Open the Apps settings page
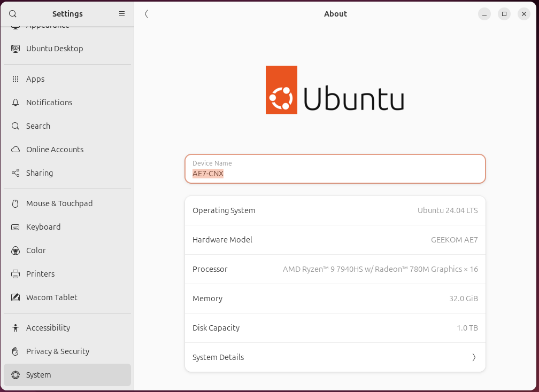The height and width of the screenshot is (392, 539). (x=67, y=79)
